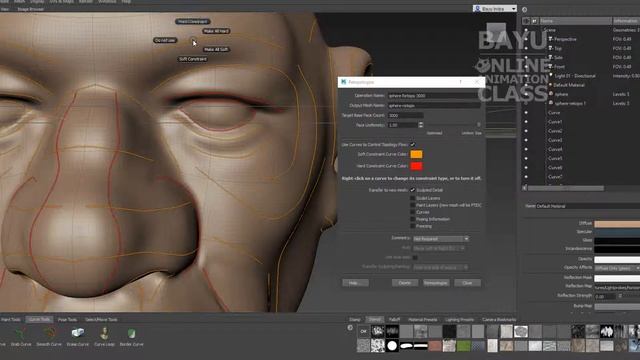Open the Material Presets tab

click(422, 320)
